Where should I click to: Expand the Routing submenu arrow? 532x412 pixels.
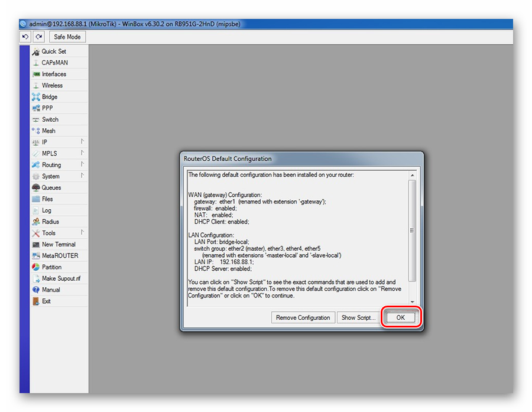pyautogui.click(x=82, y=164)
